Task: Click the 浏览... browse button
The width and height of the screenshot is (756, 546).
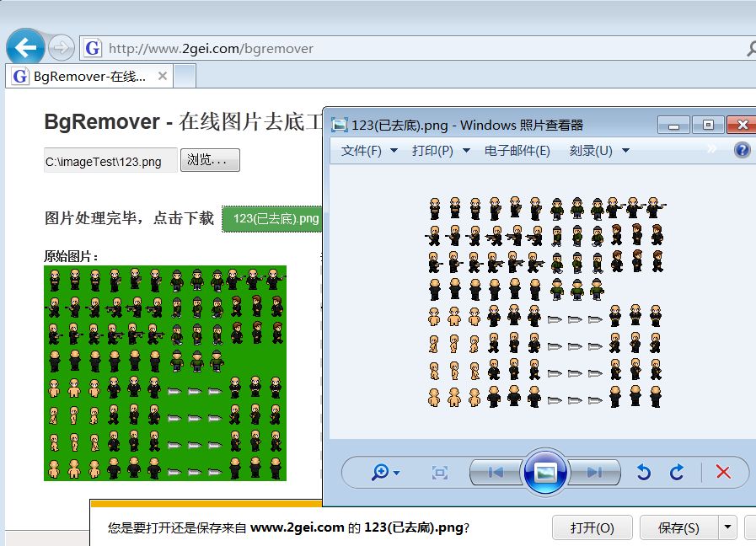Action: [x=210, y=160]
